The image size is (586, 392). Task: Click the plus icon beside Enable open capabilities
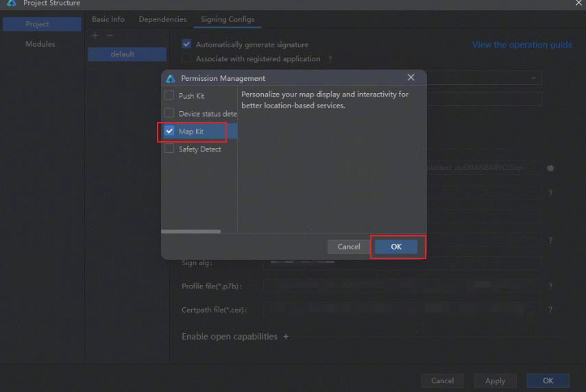(x=286, y=336)
